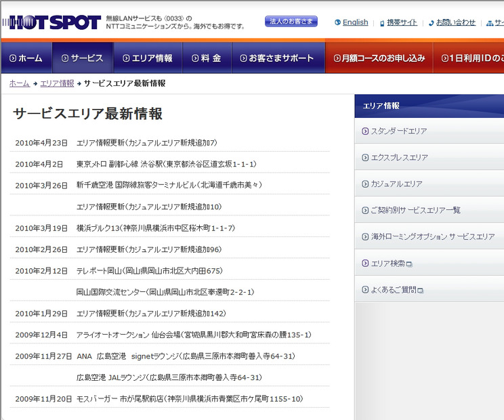Screen dimensions: 504x420
Task: Switch site language via English link
Action: [x=355, y=22]
